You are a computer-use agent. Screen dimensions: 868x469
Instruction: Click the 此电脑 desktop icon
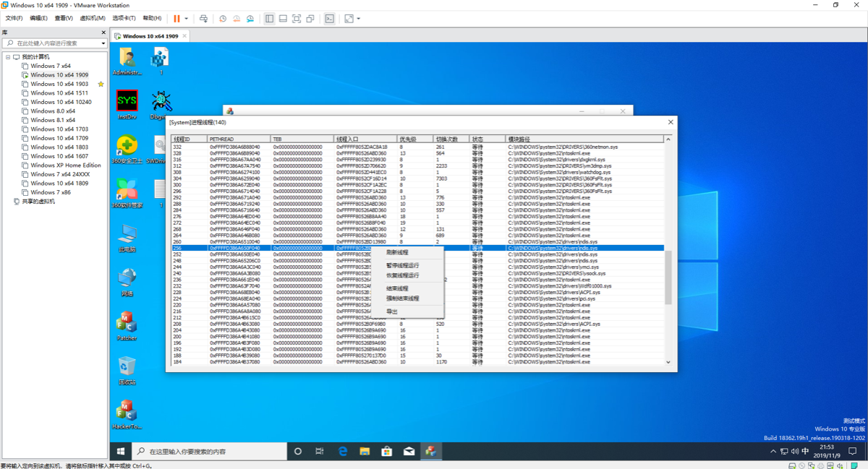pyautogui.click(x=127, y=238)
